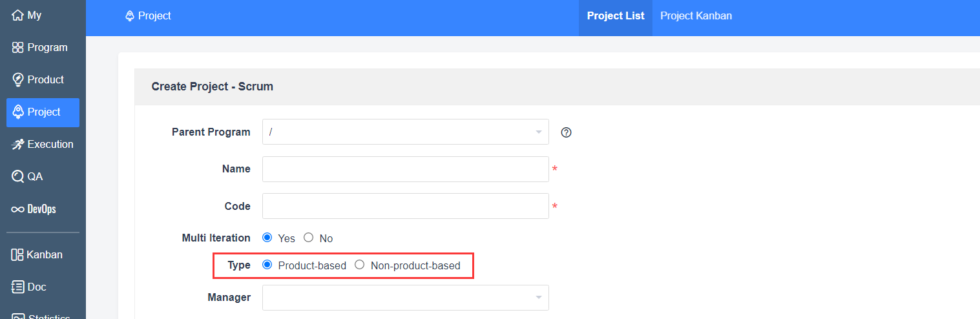This screenshot has width=980, height=319.
Task: Click the Doc sidebar icon
Action: (x=18, y=287)
